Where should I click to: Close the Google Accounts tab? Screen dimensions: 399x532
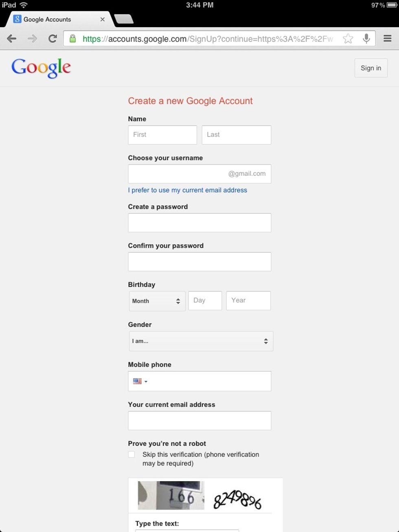point(103,19)
